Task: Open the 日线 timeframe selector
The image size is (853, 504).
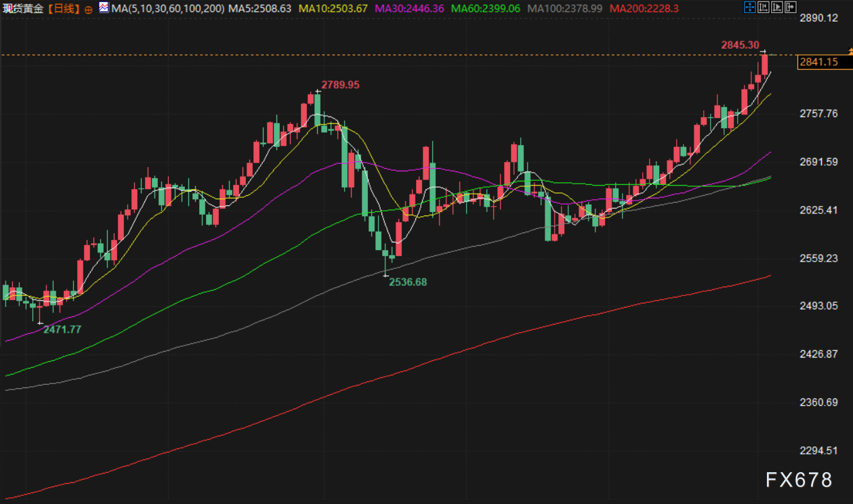Action: tap(65, 9)
